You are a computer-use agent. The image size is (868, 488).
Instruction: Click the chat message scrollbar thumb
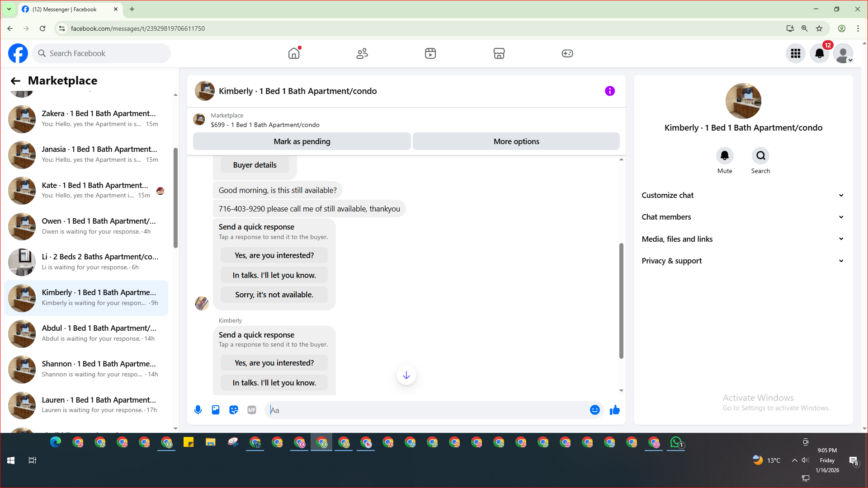click(621, 300)
